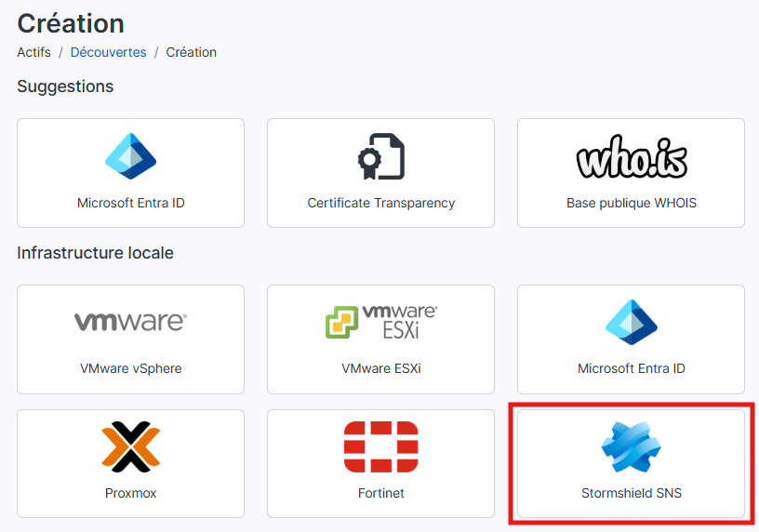This screenshot has width=759, height=532.
Task: Click the VMware ESXi logo
Action: (x=381, y=322)
